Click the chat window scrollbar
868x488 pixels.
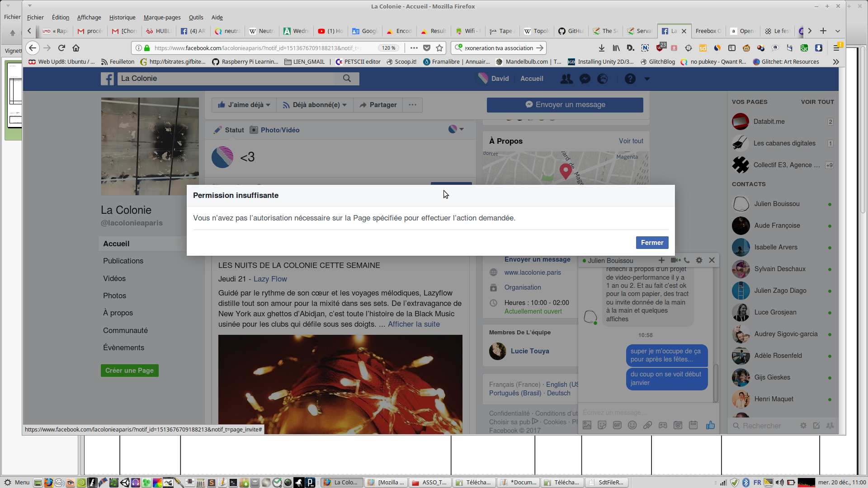(716, 382)
